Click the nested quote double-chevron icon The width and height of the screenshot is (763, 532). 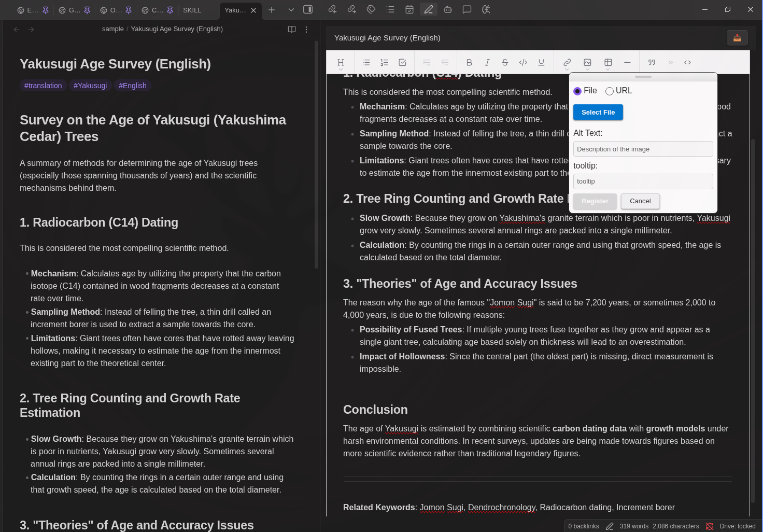[x=671, y=62]
